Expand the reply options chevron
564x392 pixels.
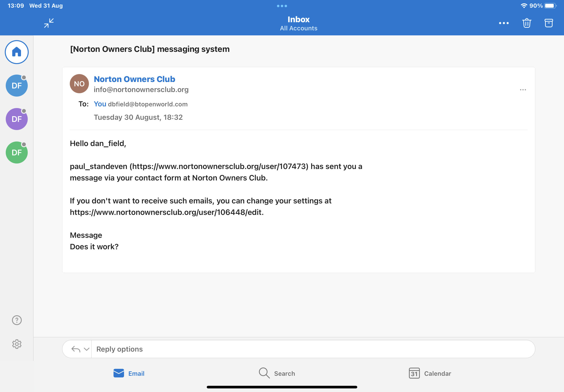(x=87, y=349)
